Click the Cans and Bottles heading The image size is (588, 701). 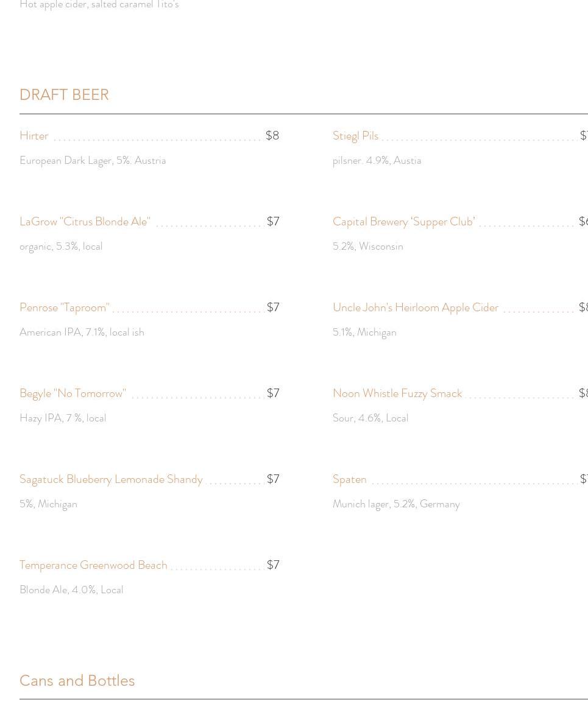pos(77,680)
